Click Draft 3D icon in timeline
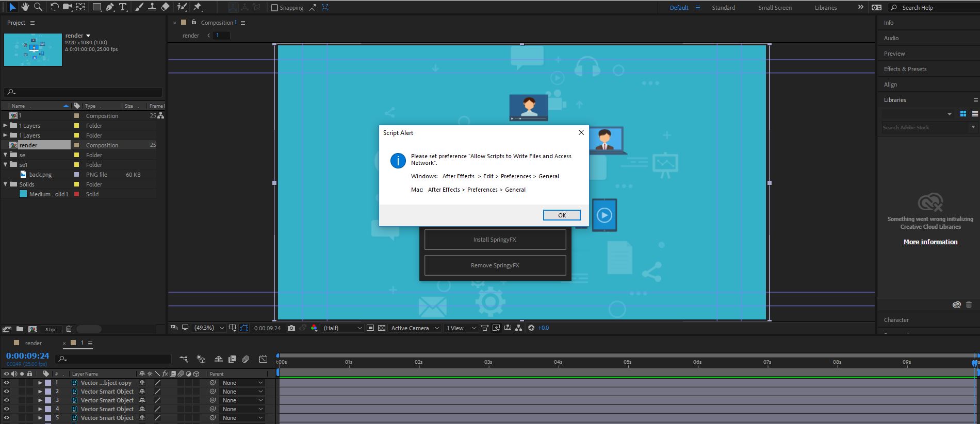The image size is (980, 424). [202, 359]
